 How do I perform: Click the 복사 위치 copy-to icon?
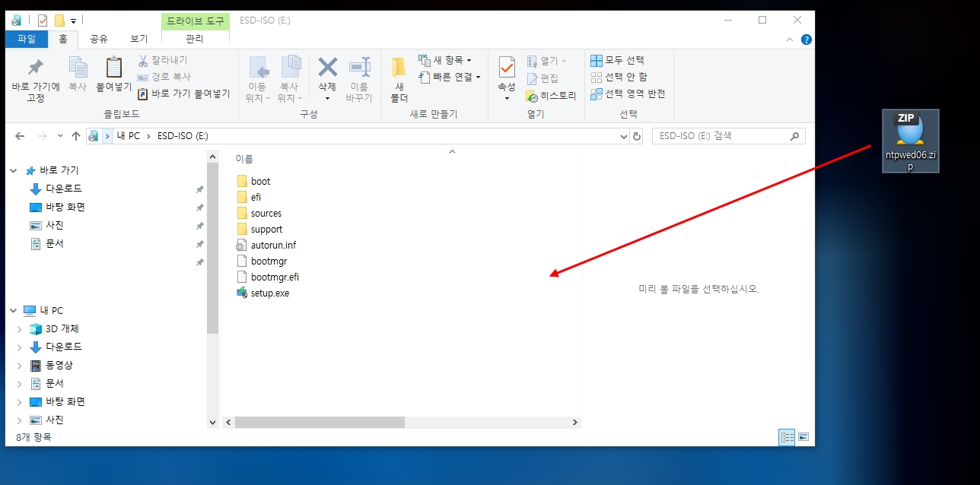[x=290, y=67]
